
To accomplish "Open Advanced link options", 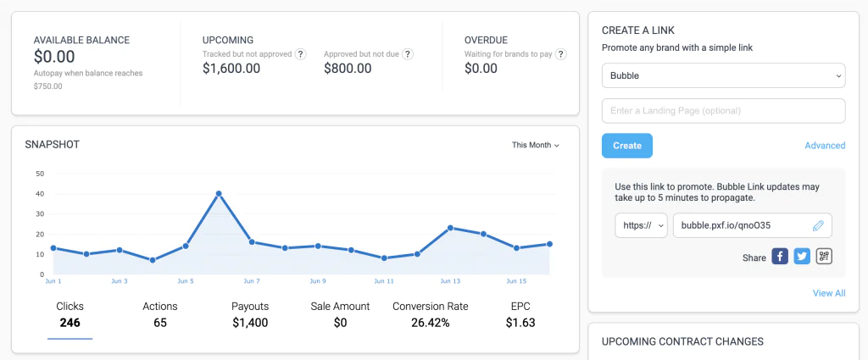I will tap(825, 146).
